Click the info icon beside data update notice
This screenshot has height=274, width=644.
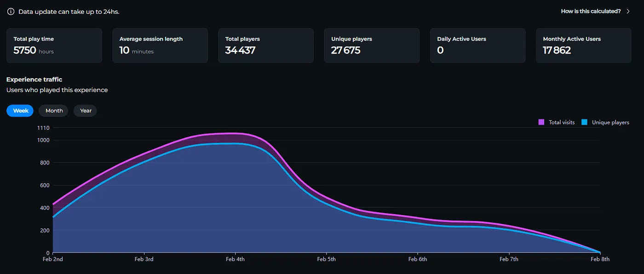point(11,12)
